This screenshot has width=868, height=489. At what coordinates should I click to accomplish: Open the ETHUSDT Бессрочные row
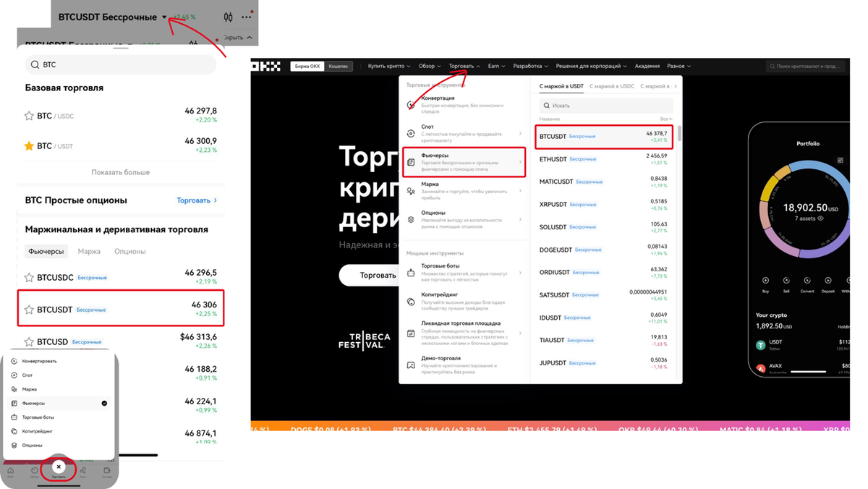605,158
